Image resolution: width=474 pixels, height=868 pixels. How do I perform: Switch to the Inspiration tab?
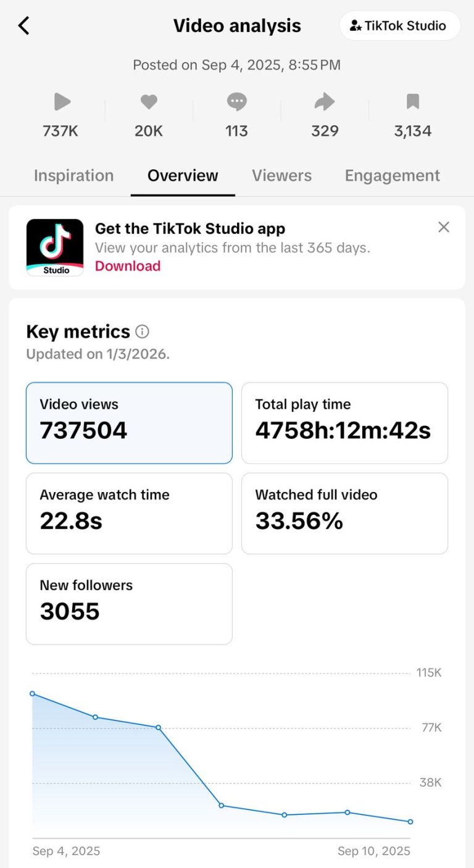[74, 175]
